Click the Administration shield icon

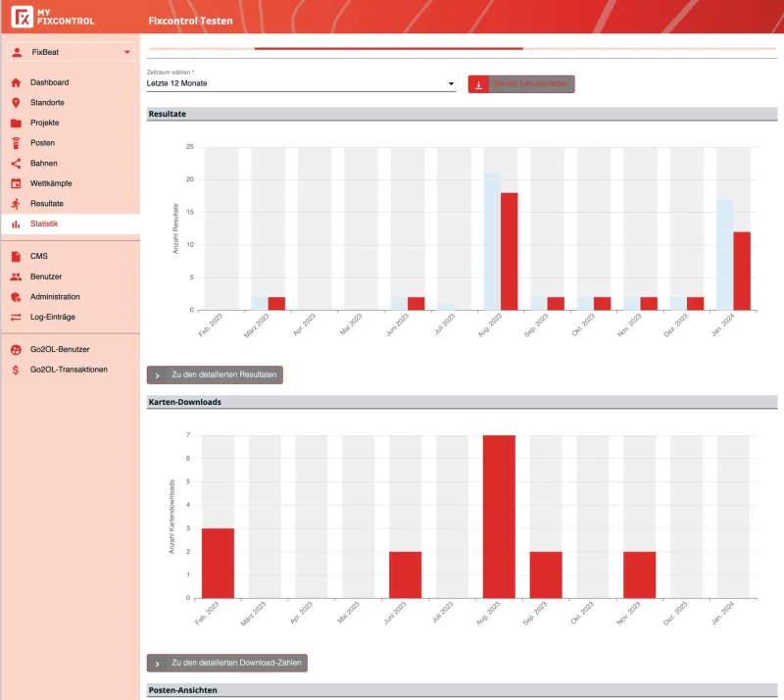(x=16, y=297)
